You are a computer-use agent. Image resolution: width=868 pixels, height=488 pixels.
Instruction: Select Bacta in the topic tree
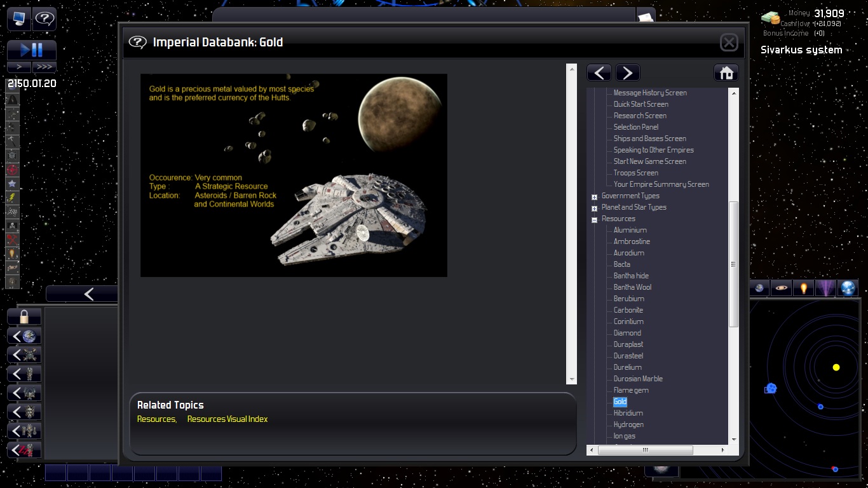click(621, 264)
